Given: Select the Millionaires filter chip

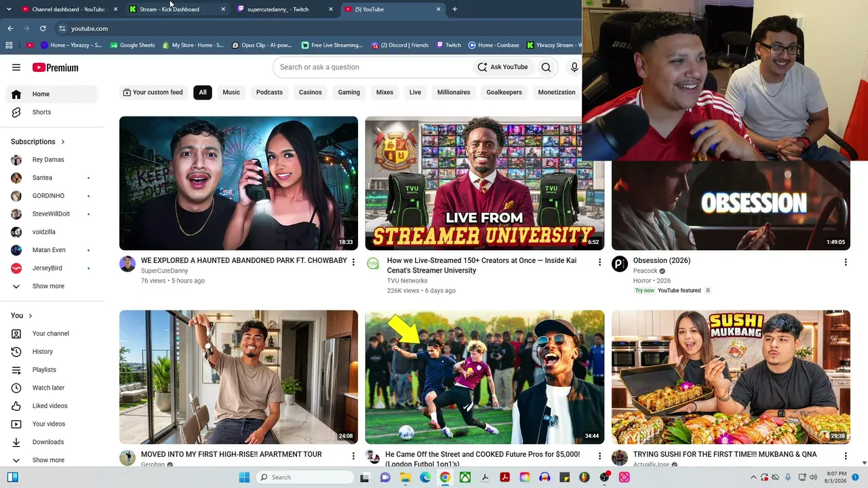Looking at the screenshot, I should point(454,92).
